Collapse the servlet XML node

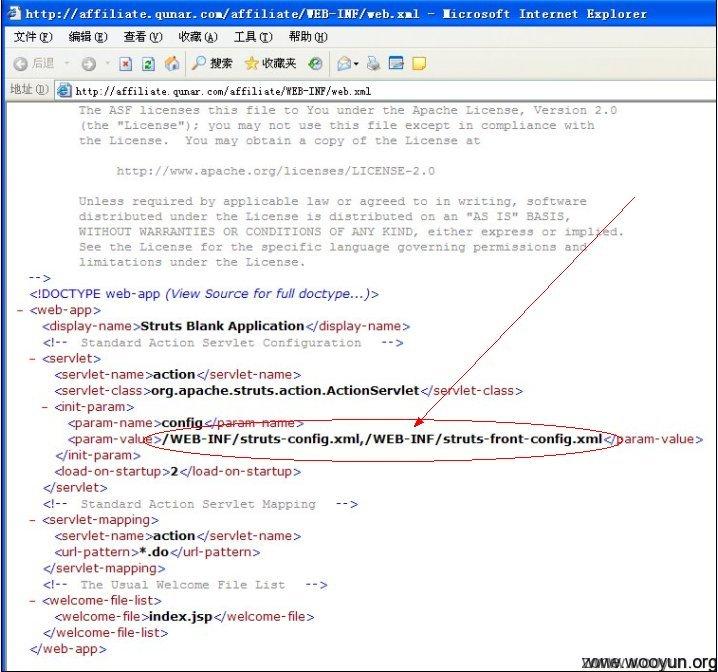coord(33,359)
